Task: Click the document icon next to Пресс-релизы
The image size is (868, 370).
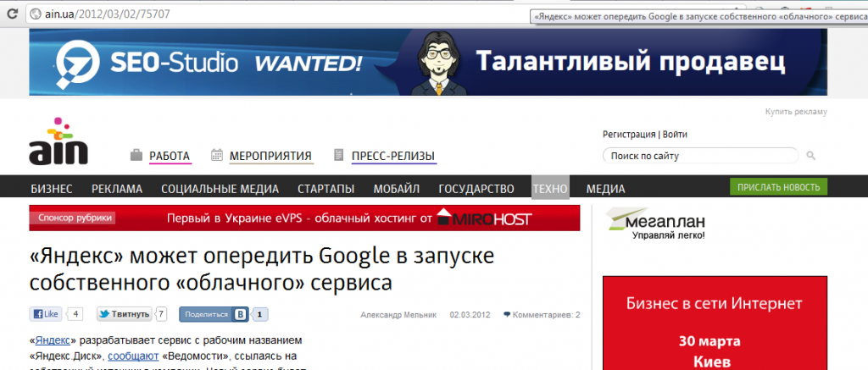Action: click(339, 156)
